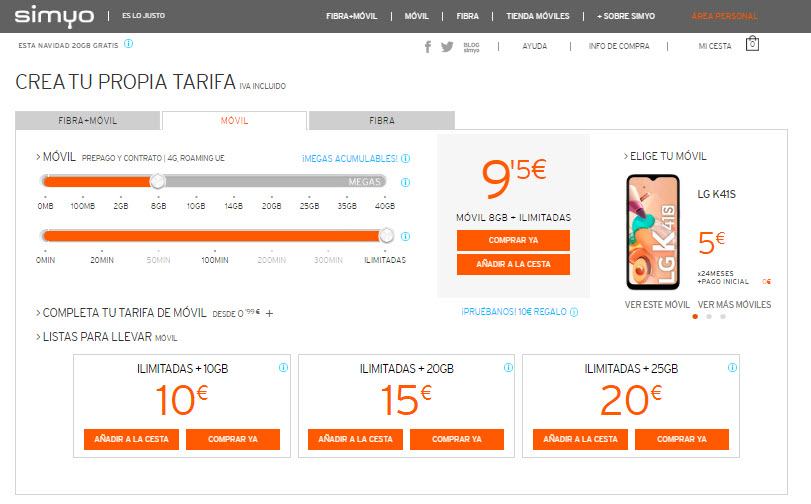Click Comprar Ya for 9,5€ tariff

click(513, 240)
